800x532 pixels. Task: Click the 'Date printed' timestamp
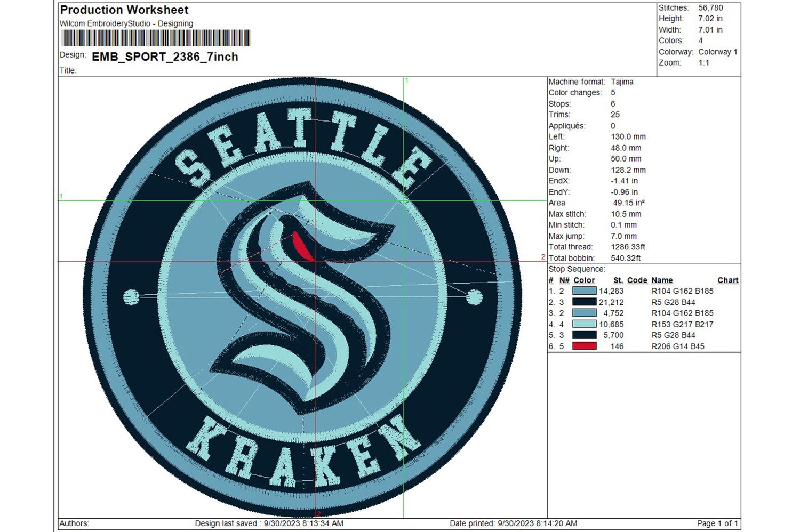[514, 523]
